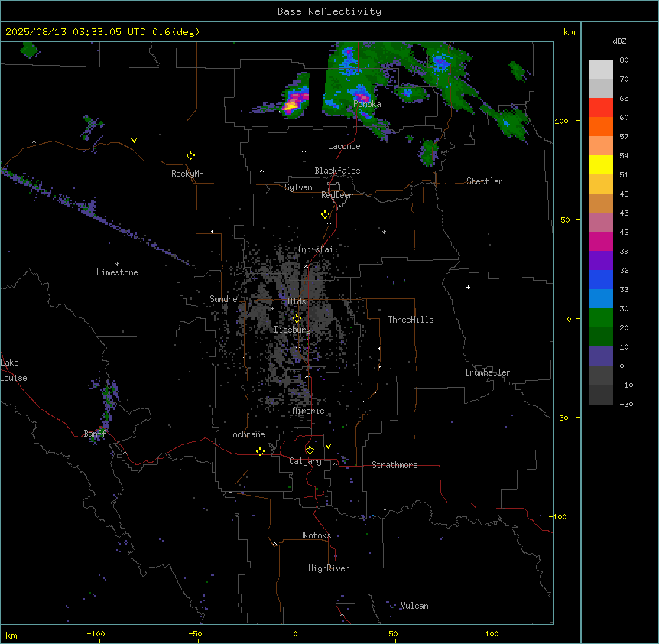Click the yellow diamond marker above RockyMH
Screen dimensions: 659x644
[190, 156]
